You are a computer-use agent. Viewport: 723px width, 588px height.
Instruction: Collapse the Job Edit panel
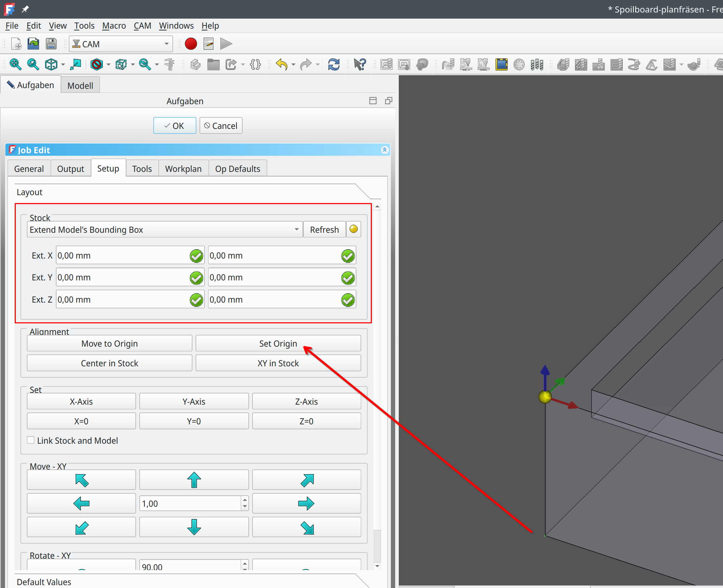click(384, 150)
